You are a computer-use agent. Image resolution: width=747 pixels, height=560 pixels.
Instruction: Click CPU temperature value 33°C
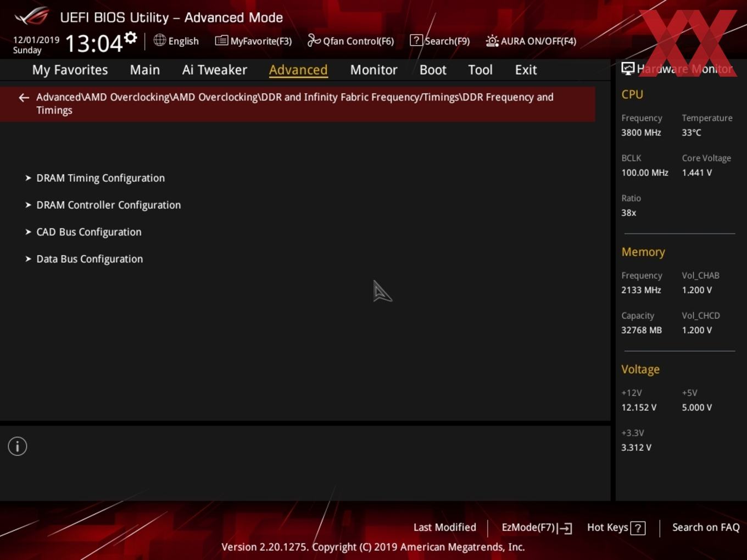(691, 132)
